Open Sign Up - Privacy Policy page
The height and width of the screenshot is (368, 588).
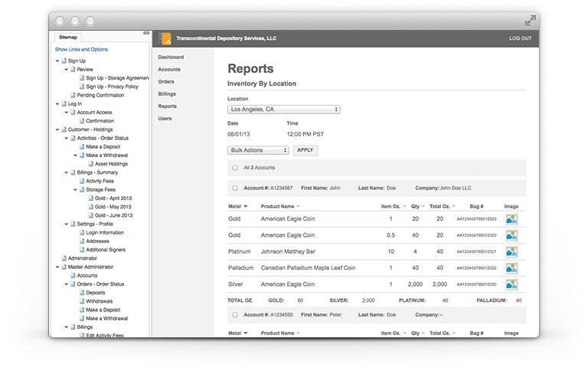[x=112, y=87]
